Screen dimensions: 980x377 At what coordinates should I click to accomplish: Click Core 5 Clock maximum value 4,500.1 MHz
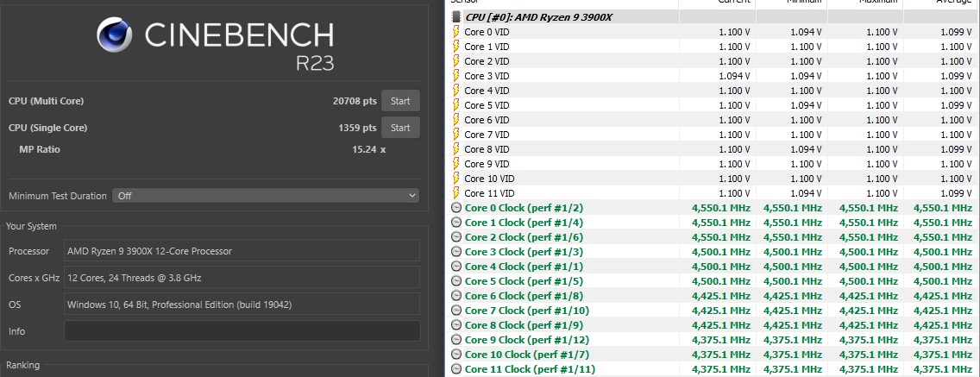[x=868, y=281]
